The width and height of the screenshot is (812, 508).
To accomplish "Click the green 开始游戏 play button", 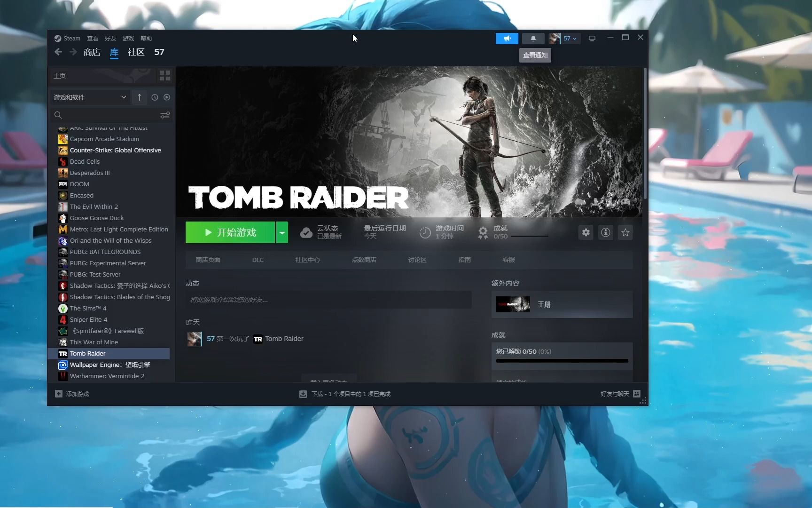I will point(230,232).
